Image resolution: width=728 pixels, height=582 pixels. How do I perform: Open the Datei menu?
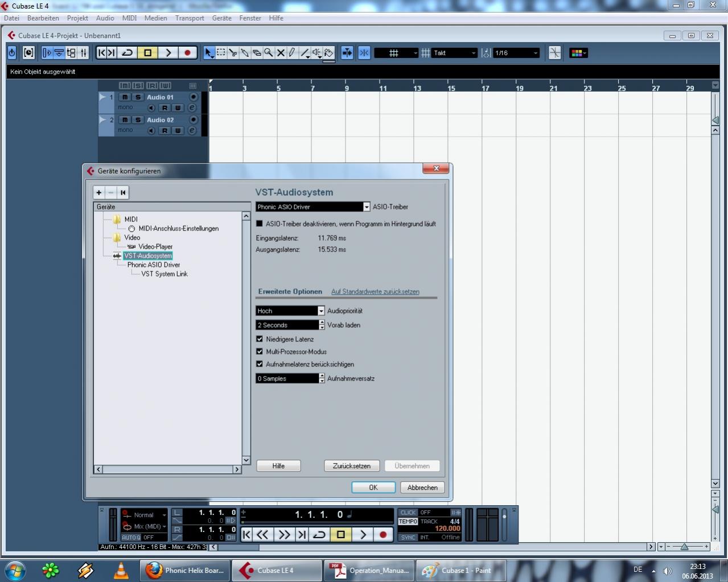tap(11, 18)
